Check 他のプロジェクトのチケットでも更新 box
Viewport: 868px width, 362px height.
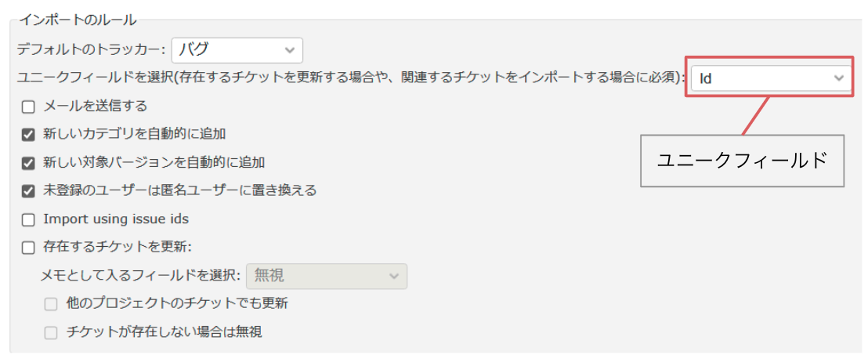[x=51, y=303]
